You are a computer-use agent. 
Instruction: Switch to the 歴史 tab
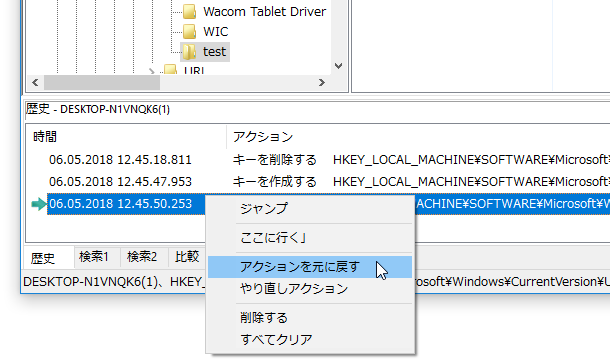point(49,257)
